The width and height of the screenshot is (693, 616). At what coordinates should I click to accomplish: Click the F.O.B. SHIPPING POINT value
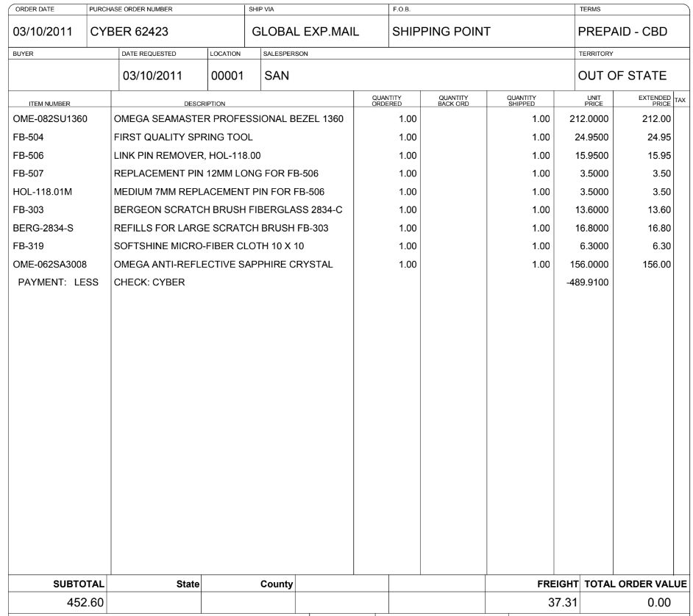tap(441, 32)
